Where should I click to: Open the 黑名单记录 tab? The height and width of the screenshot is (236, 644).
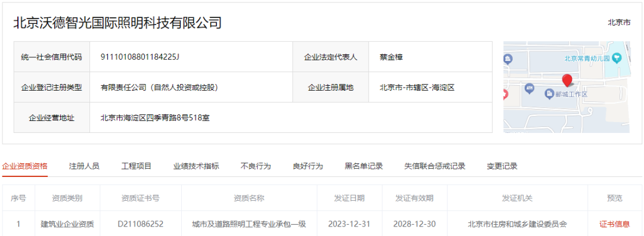[364, 166]
